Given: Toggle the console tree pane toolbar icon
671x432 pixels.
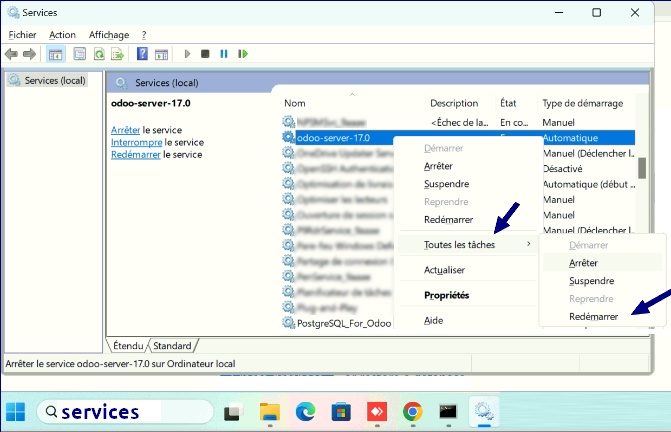Looking at the screenshot, I should tap(55, 54).
